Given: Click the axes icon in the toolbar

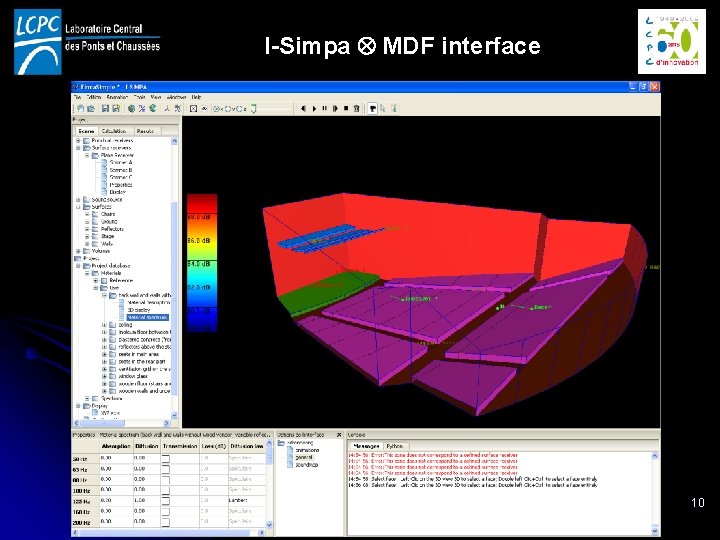Looking at the screenshot, I should 167,108.
